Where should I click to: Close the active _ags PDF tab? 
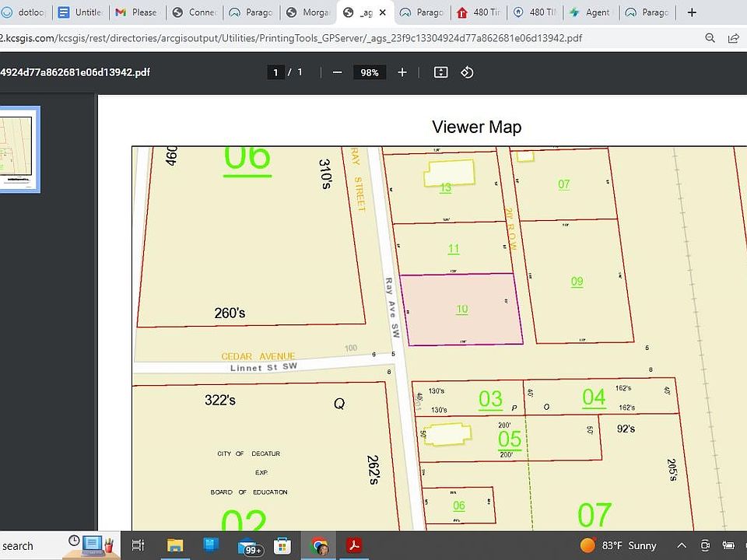pos(381,12)
